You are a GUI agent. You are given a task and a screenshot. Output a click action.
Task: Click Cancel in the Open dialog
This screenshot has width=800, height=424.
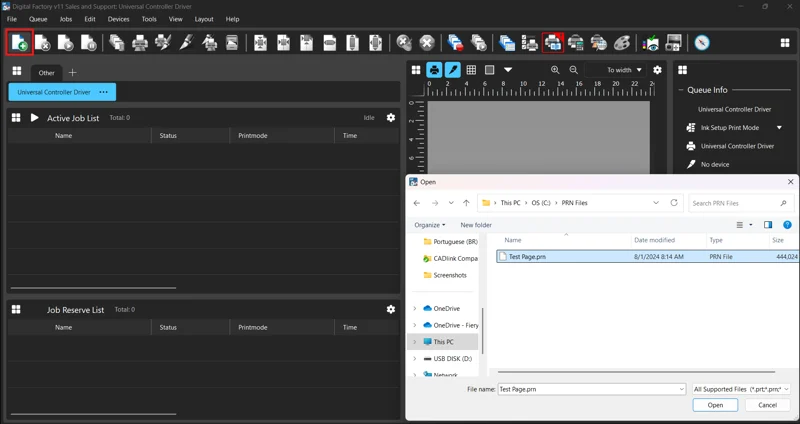(767, 405)
